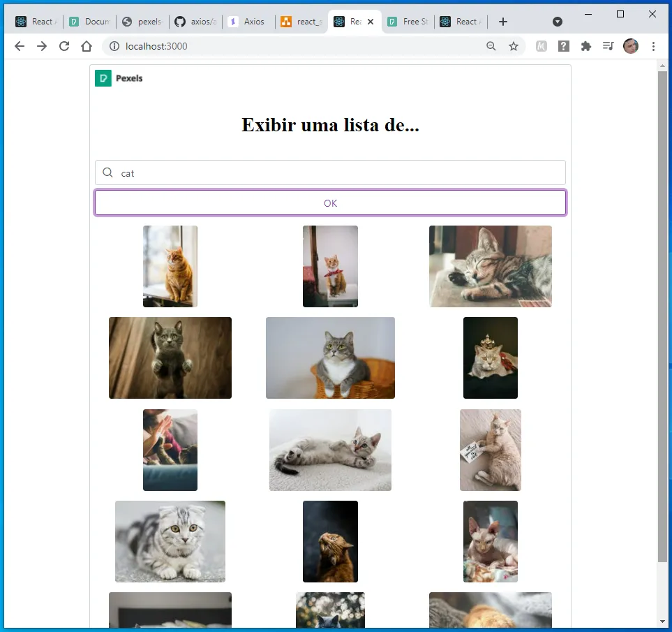This screenshot has height=632, width=672.
Task: Switch to the last React tab
Action: point(461,22)
